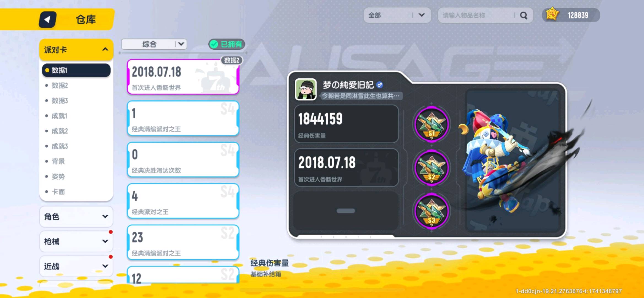
Task: Expand the 角色 category
Action: coord(76,217)
